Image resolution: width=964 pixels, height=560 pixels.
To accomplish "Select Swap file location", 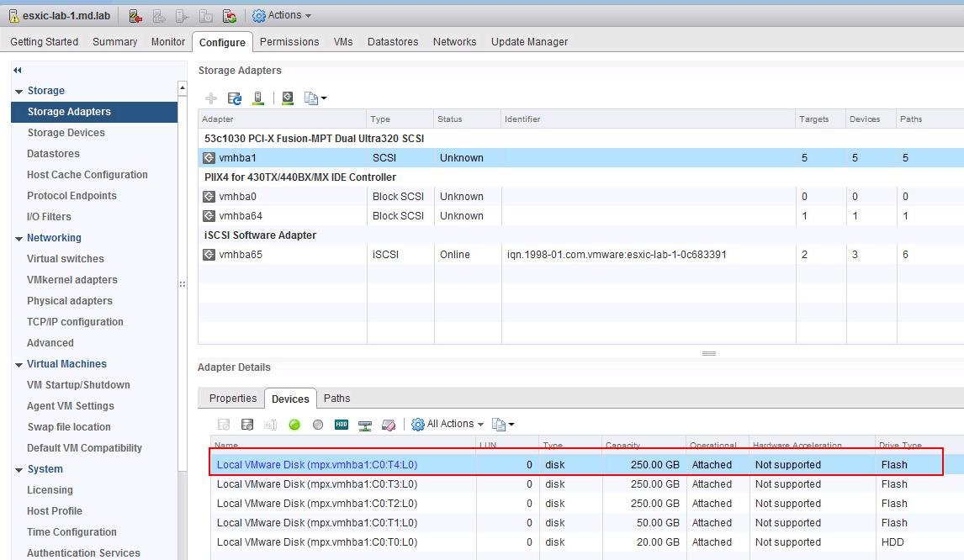I will point(69,426).
